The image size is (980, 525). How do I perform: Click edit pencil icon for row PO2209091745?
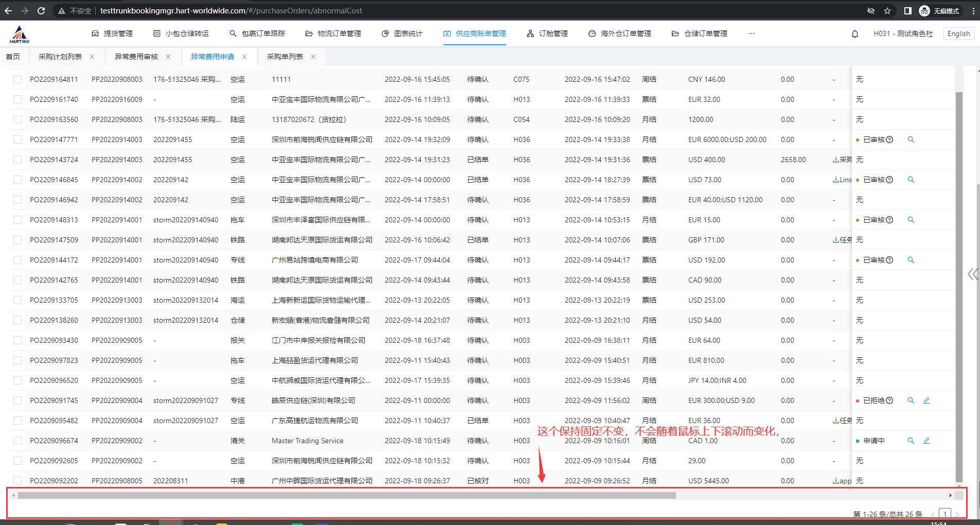(926, 400)
